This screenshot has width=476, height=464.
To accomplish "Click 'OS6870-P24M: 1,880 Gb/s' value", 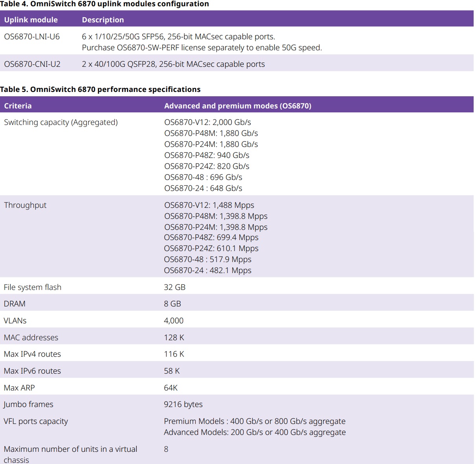I will coord(211,144).
